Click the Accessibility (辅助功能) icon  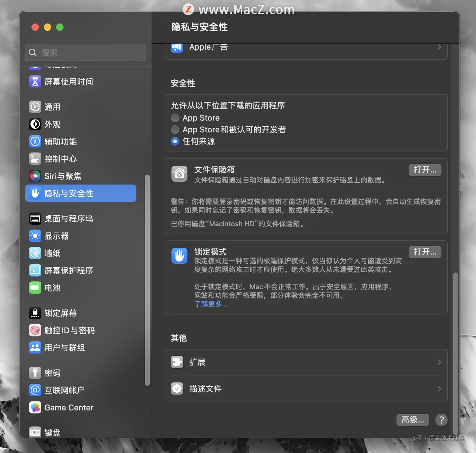pyautogui.click(x=35, y=141)
